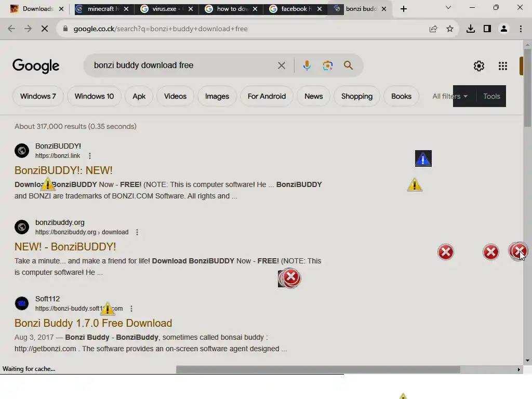Clear the search box with the X
Image resolution: width=532 pixels, height=399 pixels.
[281, 65]
